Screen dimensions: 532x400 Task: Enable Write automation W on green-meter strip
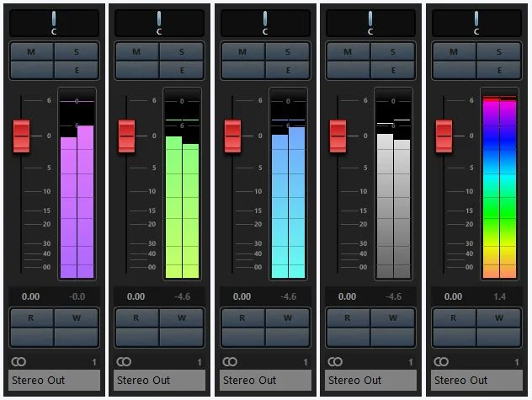(182, 318)
